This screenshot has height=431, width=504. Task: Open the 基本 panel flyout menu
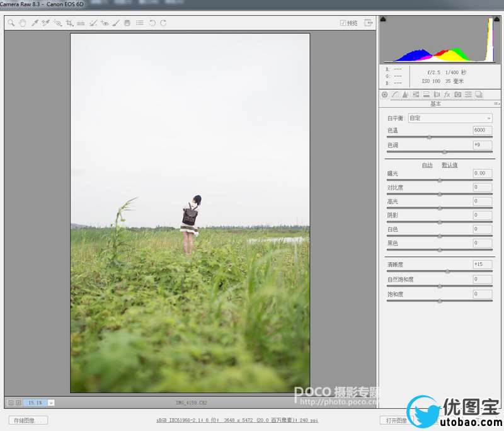pyautogui.click(x=496, y=103)
